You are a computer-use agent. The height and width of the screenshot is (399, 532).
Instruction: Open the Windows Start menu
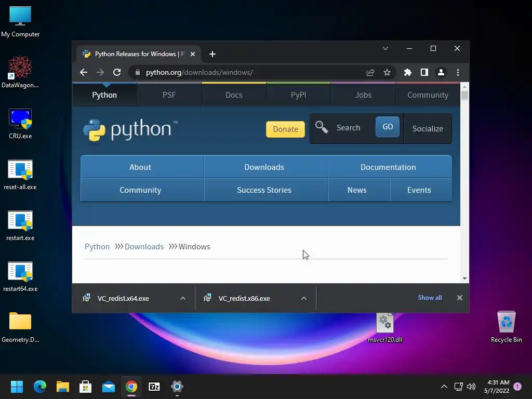pos(17,387)
